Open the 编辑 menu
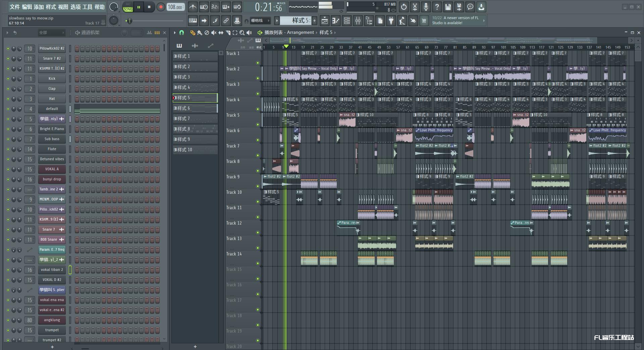 pyautogui.click(x=27, y=7)
